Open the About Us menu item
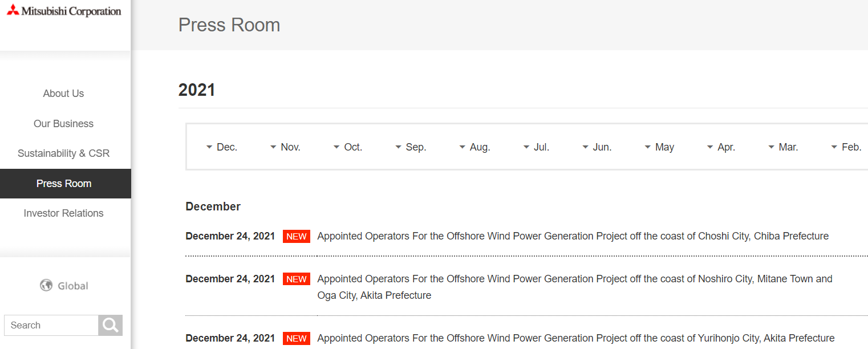 (x=63, y=94)
